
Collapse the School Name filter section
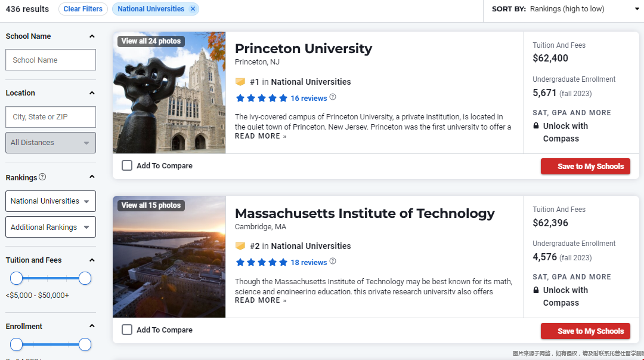92,36
